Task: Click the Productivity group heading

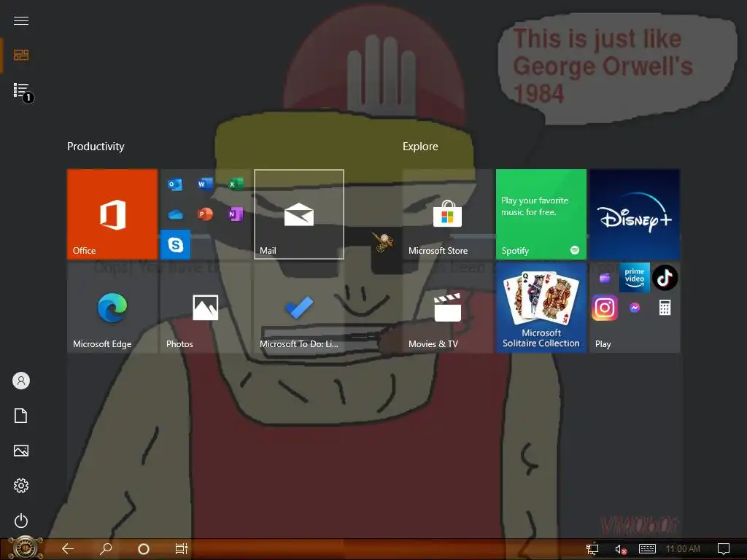Action: 96,146
